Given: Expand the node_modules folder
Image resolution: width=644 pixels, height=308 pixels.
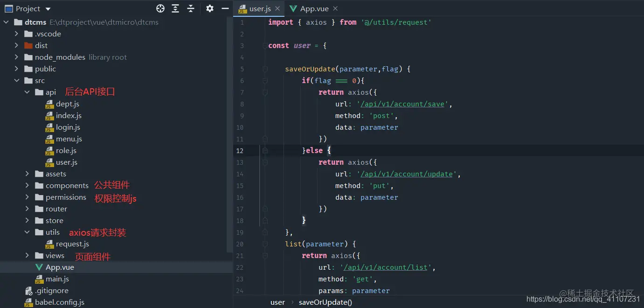Looking at the screenshot, I should 16,57.
